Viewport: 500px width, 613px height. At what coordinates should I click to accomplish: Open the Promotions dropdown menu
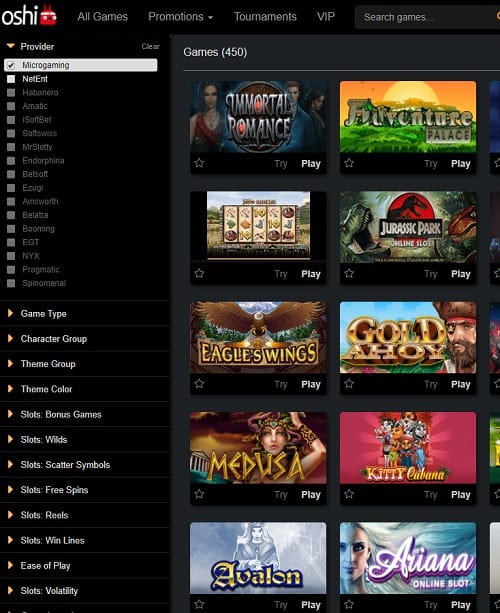(181, 17)
